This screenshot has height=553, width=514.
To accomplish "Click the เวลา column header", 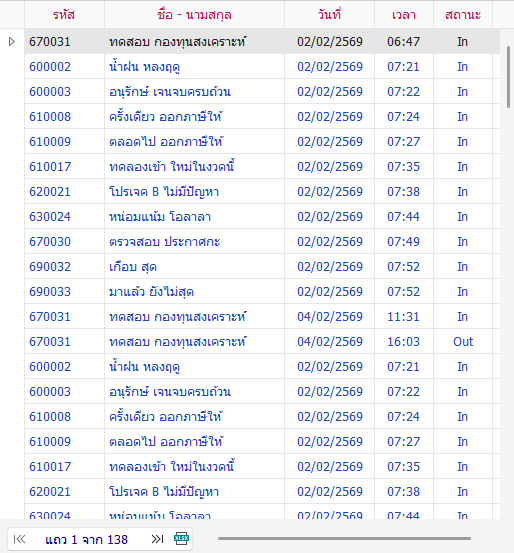I will coord(404,15).
